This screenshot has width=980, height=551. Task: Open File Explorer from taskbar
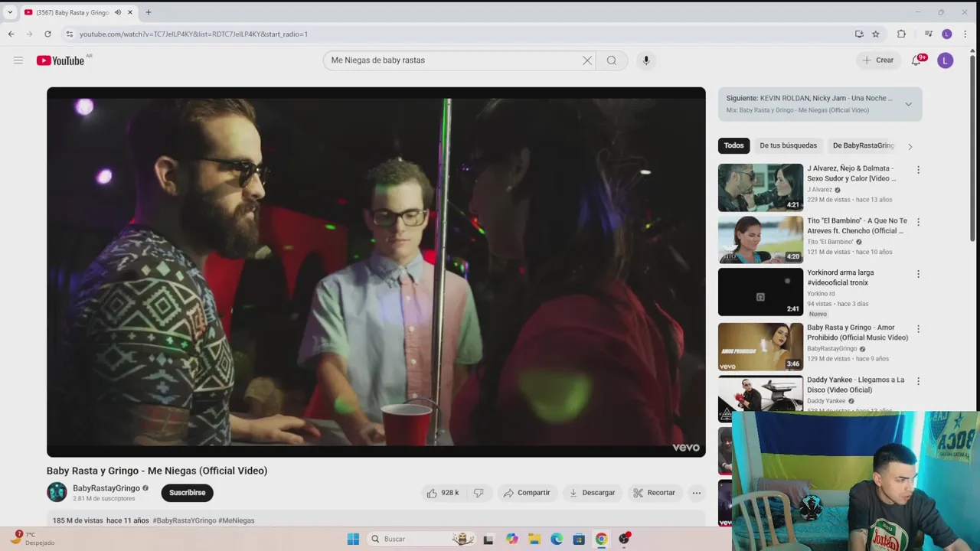(534, 539)
